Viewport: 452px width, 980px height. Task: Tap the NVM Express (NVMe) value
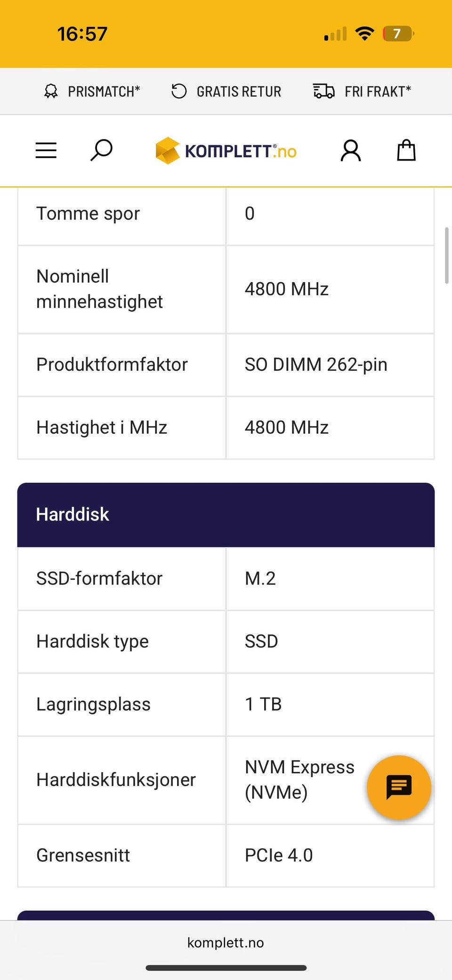tap(299, 780)
